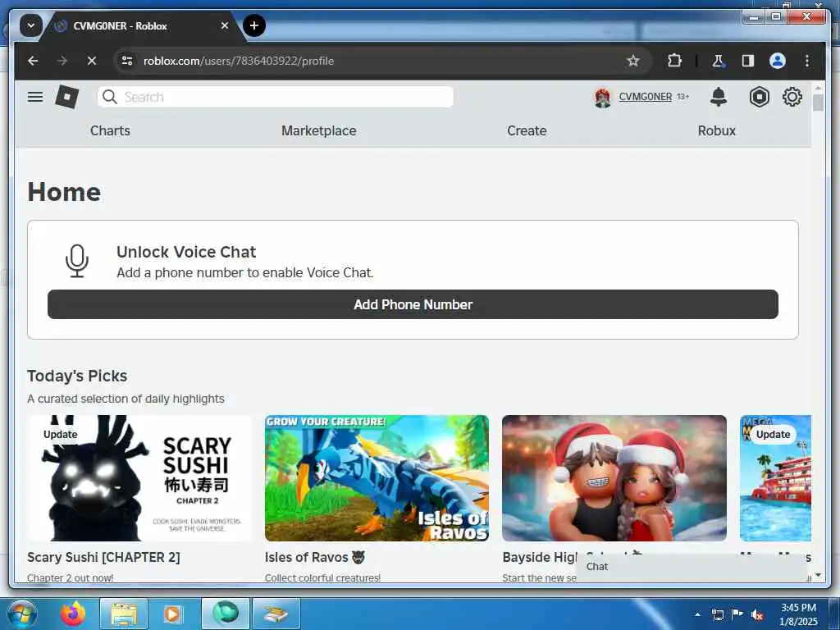Open the Create page

point(527,130)
